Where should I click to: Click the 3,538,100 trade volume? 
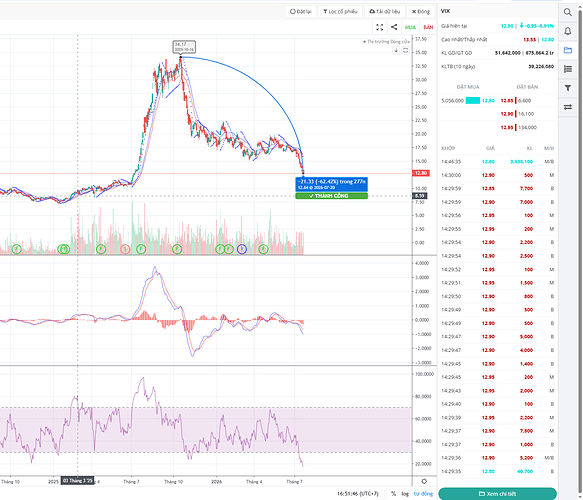click(x=521, y=161)
